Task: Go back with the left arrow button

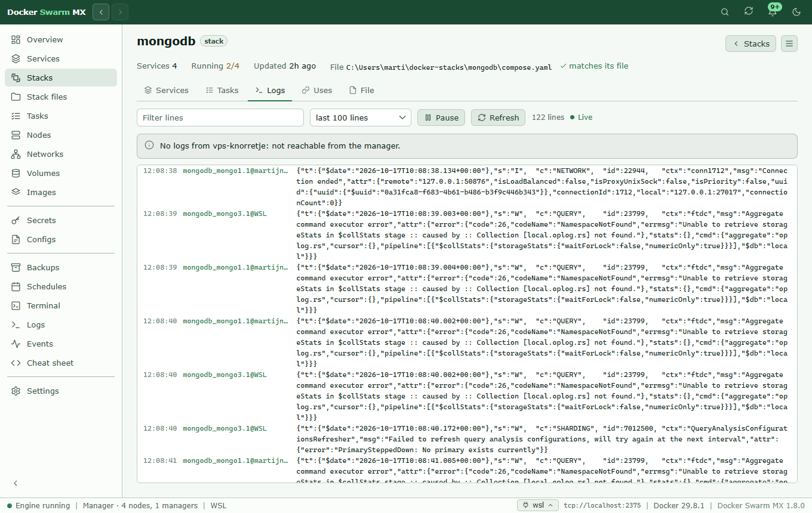Action: [x=101, y=12]
